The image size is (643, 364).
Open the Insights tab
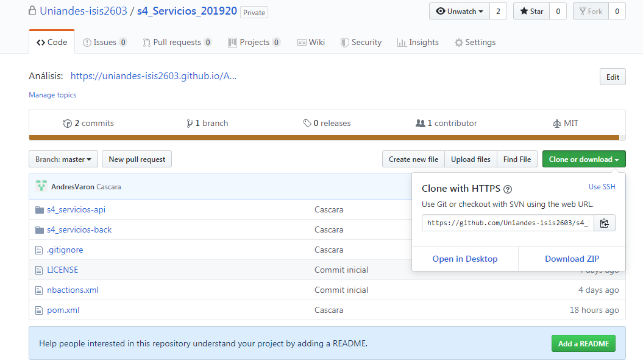[x=418, y=42]
